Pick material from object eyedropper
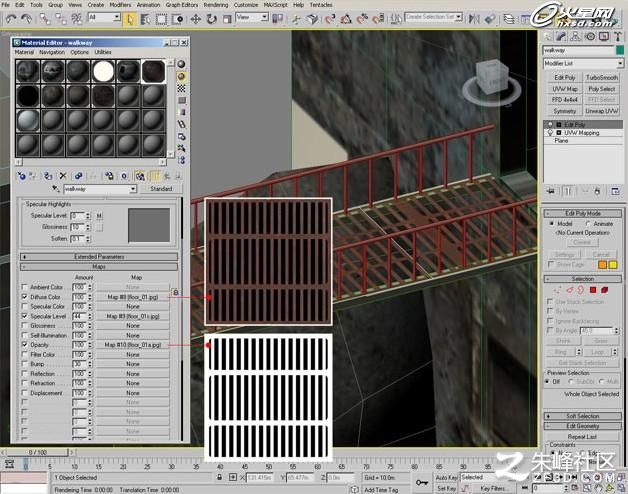Image resolution: width=628 pixels, height=494 pixels. coord(55,188)
